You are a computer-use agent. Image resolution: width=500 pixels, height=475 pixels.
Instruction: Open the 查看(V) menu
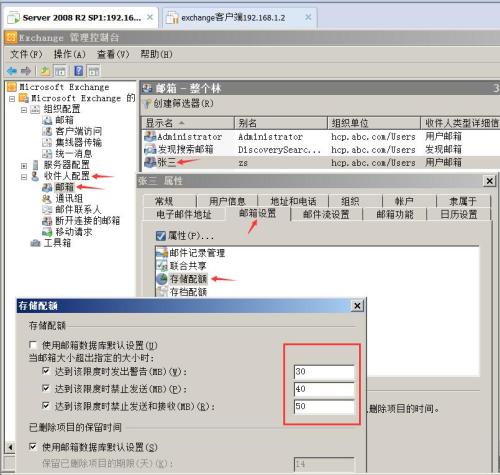(113, 54)
